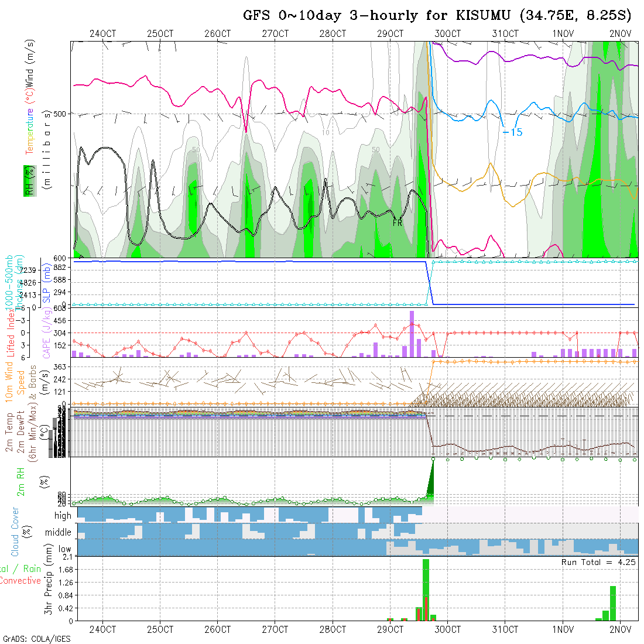This screenshot has height=644, width=644.
Task: Click the green RH legend swatch at left
Action: [x=28, y=180]
